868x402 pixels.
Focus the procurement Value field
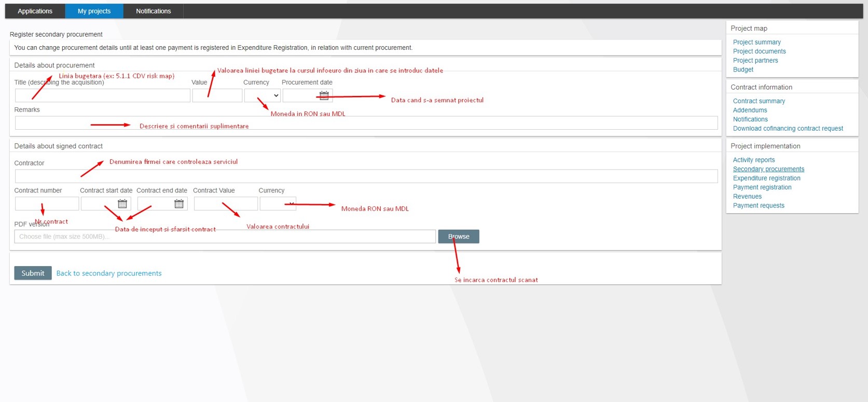(x=217, y=95)
